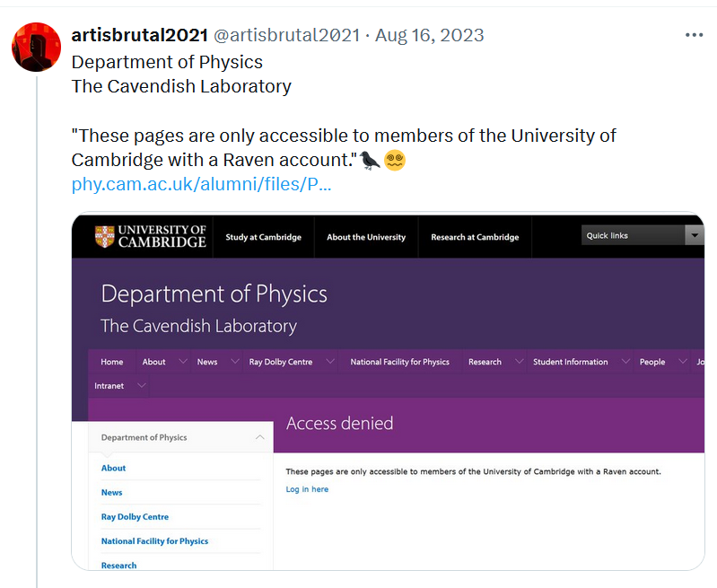Open the Aug 16, 2023 timestamp
The height and width of the screenshot is (588, 717).
coord(429,35)
